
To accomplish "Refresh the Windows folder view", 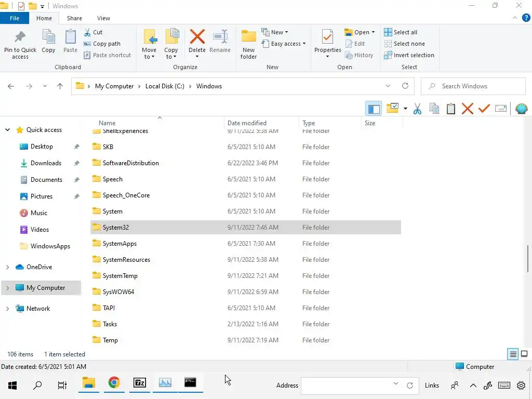I will [x=405, y=86].
